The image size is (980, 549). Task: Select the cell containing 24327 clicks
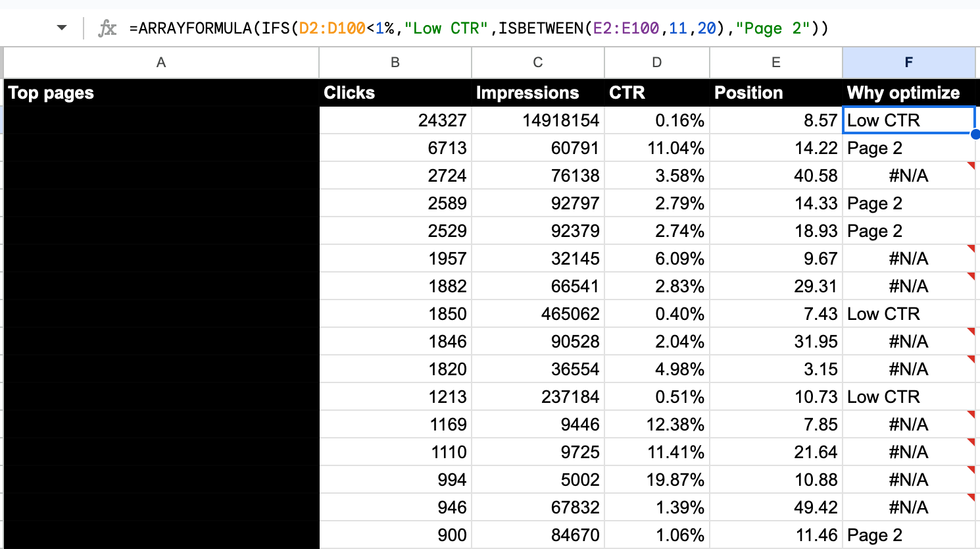[395, 120]
